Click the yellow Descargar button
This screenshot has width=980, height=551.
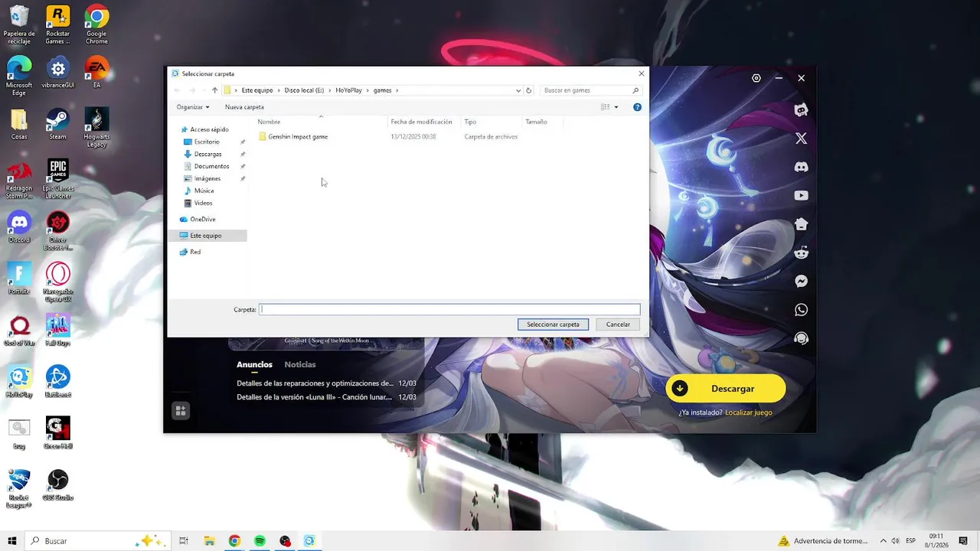pyautogui.click(x=726, y=389)
